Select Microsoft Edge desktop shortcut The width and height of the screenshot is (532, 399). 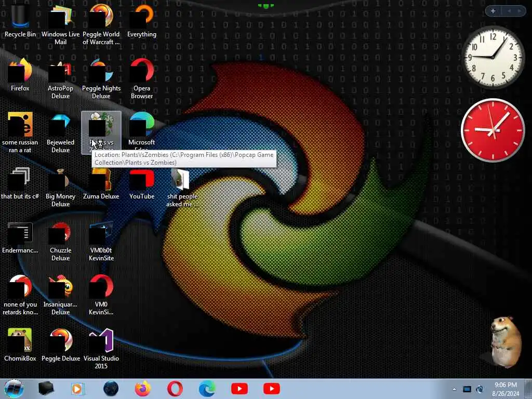click(x=142, y=130)
